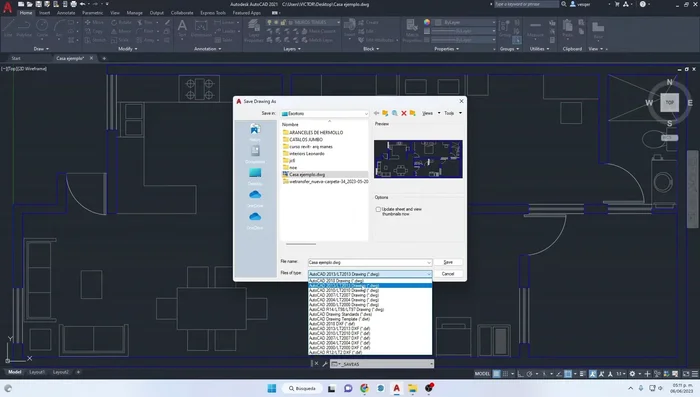This screenshot has width=700, height=397.
Task: Click Clean Screen icon in status bar
Action: pos(686,374)
